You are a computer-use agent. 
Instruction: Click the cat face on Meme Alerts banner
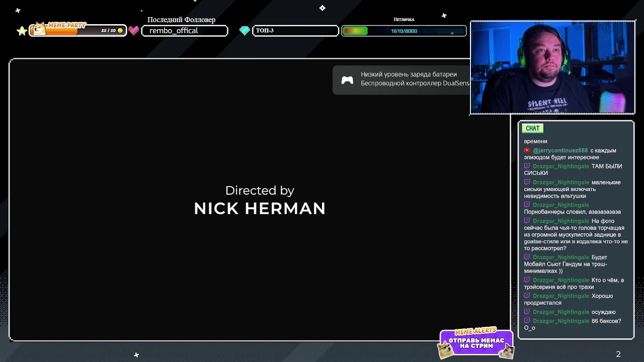click(506, 351)
